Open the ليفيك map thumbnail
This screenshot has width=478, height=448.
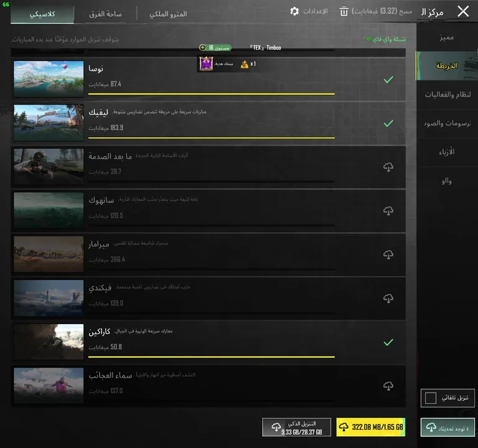coord(49,123)
